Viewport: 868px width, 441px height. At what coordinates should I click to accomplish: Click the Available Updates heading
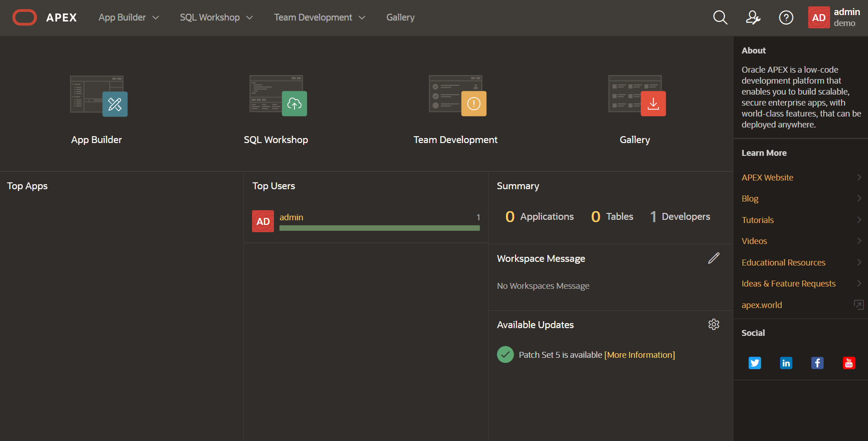pyautogui.click(x=535, y=325)
